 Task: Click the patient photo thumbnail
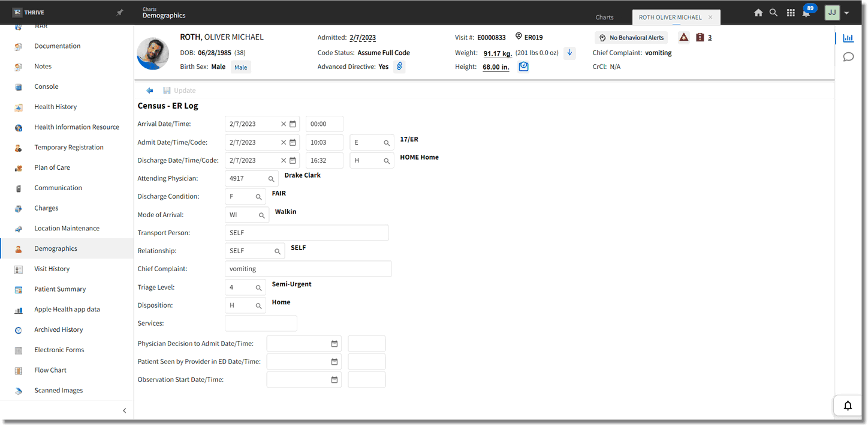153,53
